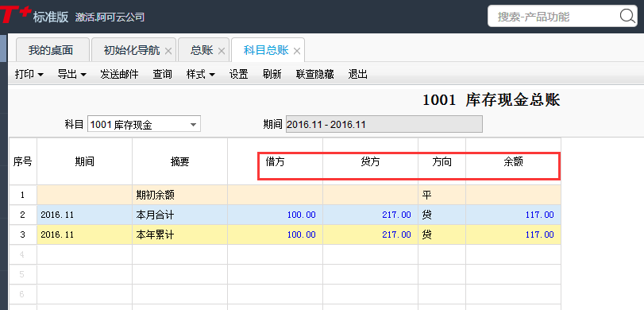
Task: Expand the 科目 1001 库存现金 combo box
Action: (194, 125)
